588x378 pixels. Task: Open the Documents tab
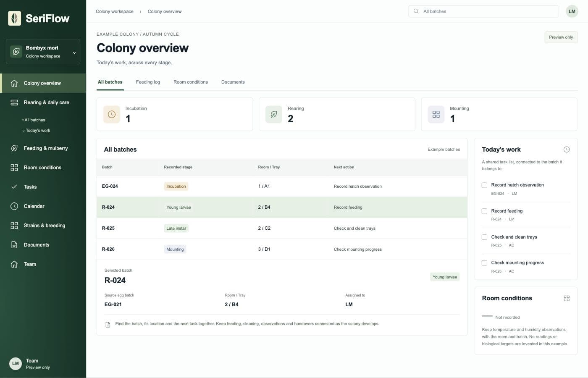[x=233, y=82]
